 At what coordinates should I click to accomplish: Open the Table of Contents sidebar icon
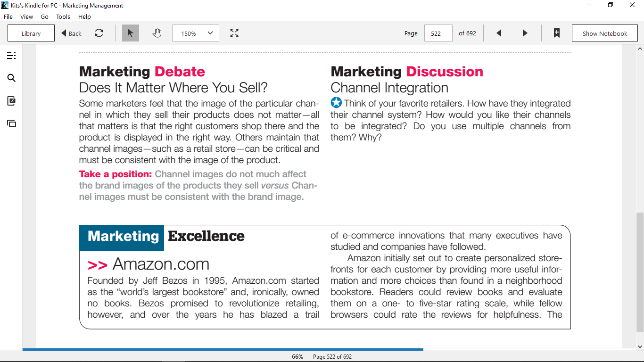click(x=11, y=56)
